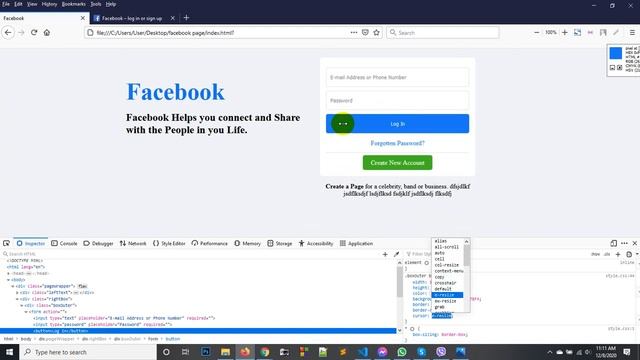This screenshot has height=360, width=640.
Task: Click the browser Back arrow button
Action: point(8,32)
